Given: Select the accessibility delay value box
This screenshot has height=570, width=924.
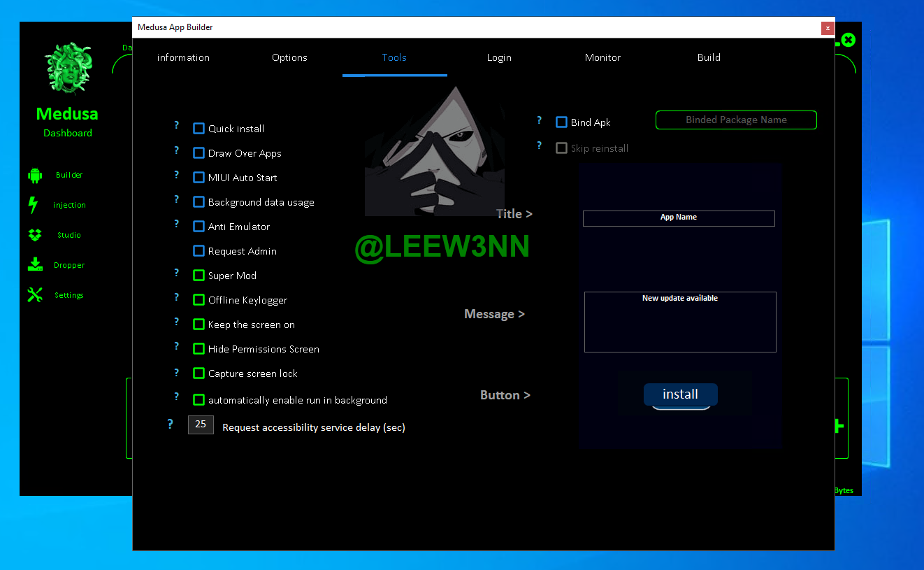Looking at the screenshot, I should [x=201, y=425].
